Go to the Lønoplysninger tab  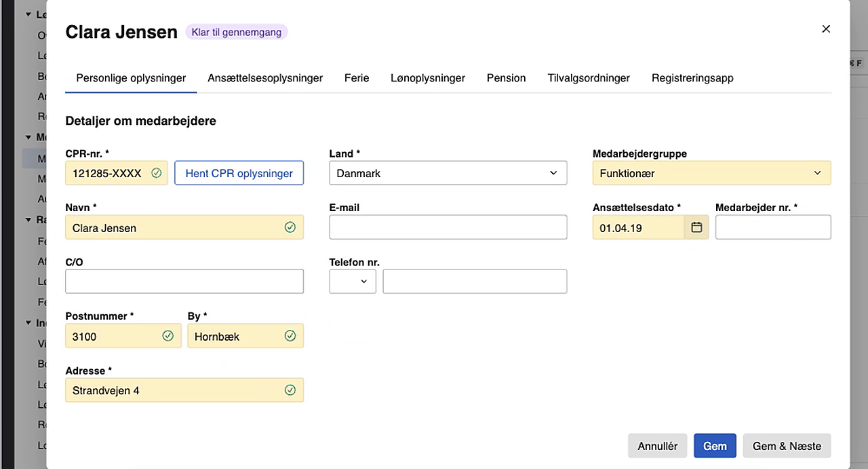click(x=428, y=78)
